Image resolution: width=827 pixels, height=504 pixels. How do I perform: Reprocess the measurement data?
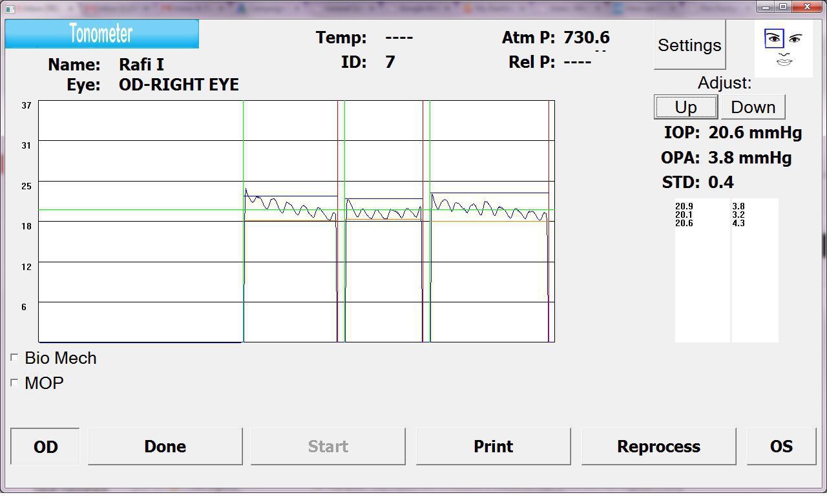pos(658,446)
